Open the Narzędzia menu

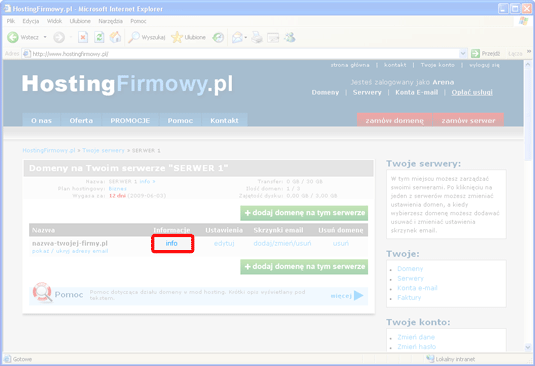111,21
